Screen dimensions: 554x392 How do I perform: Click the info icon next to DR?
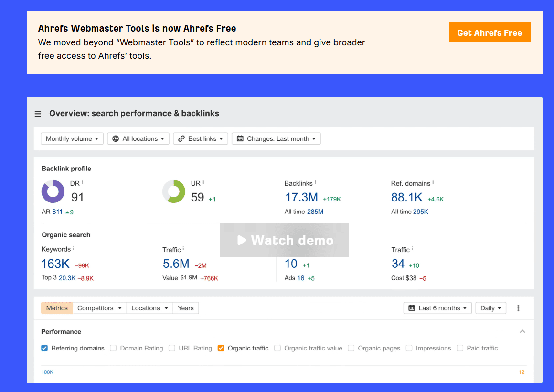83,182
